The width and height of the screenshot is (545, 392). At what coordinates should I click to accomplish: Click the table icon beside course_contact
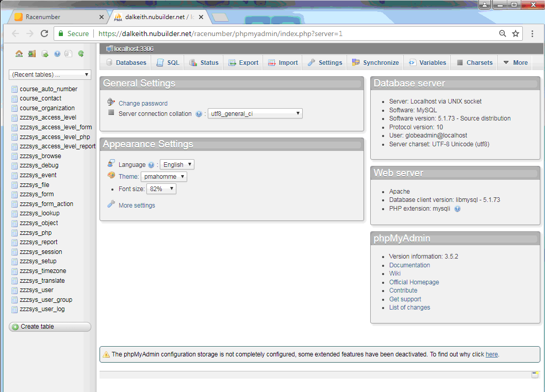(14, 98)
